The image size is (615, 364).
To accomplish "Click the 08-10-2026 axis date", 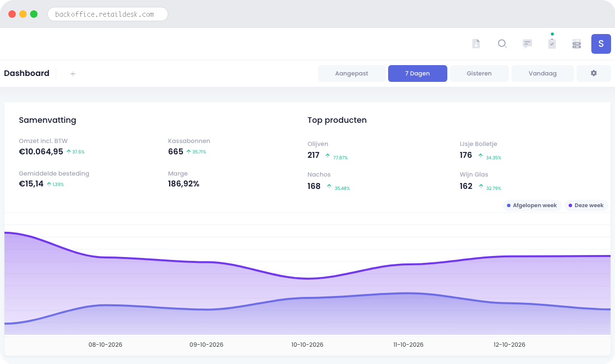I will click(106, 345).
